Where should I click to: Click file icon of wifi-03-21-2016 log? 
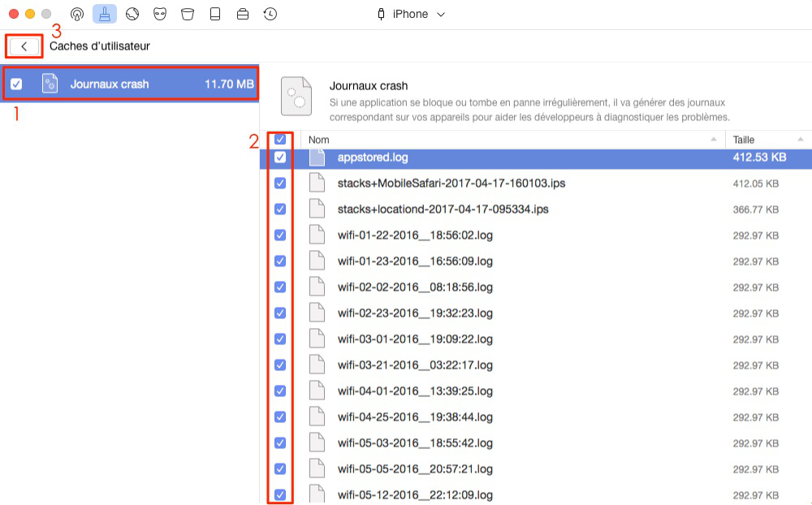click(317, 365)
